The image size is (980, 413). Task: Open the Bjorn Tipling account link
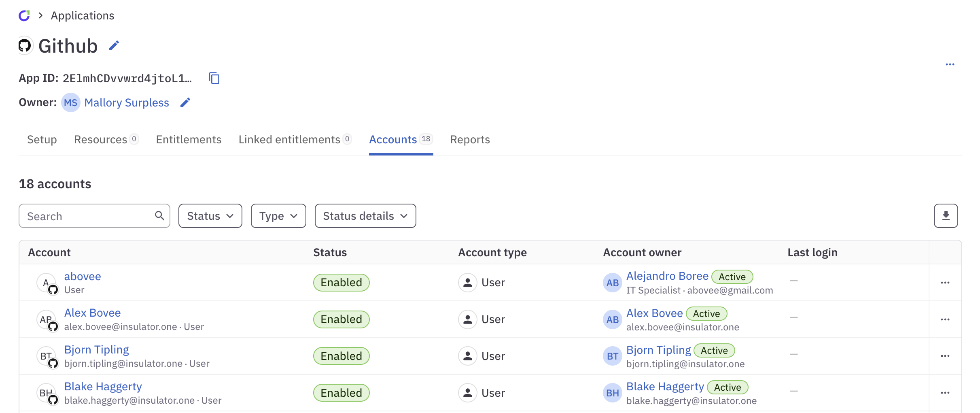[x=96, y=349]
